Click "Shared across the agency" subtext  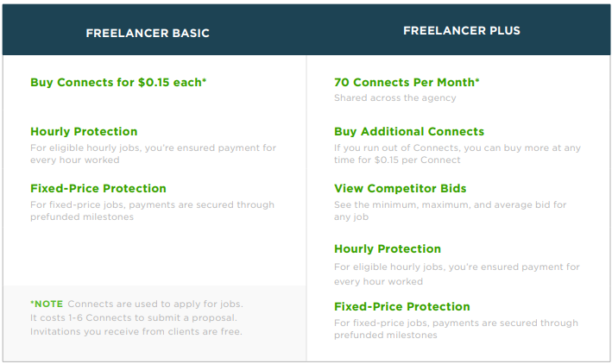(x=395, y=98)
